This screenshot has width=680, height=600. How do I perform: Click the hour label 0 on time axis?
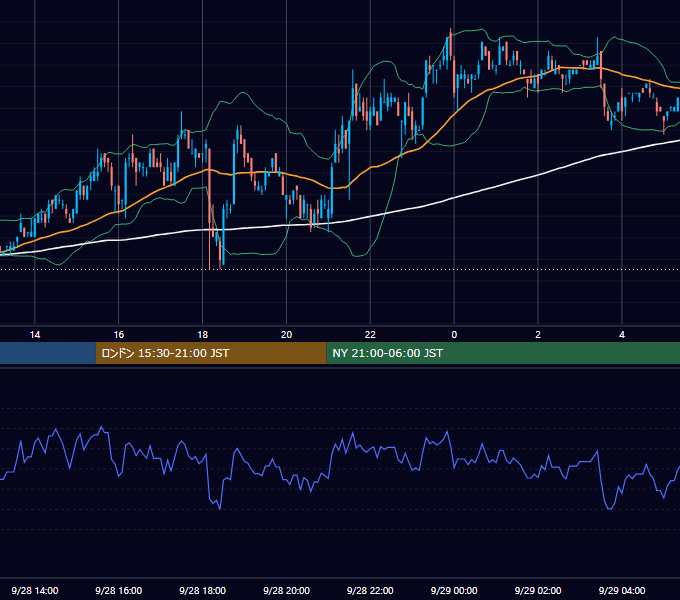(x=454, y=335)
